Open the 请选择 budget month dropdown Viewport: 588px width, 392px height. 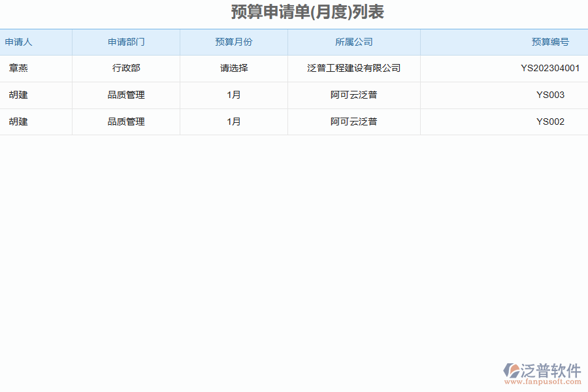click(x=234, y=68)
